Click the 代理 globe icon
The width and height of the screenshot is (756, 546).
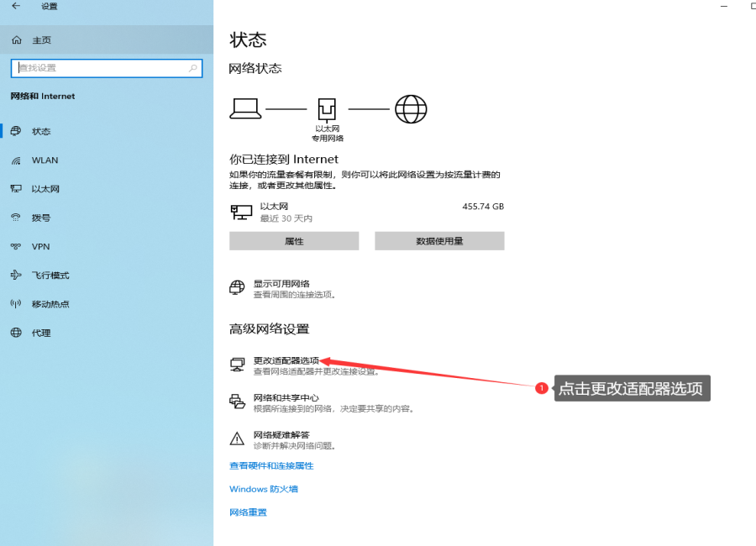pyautogui.click(x=16, y=333)
